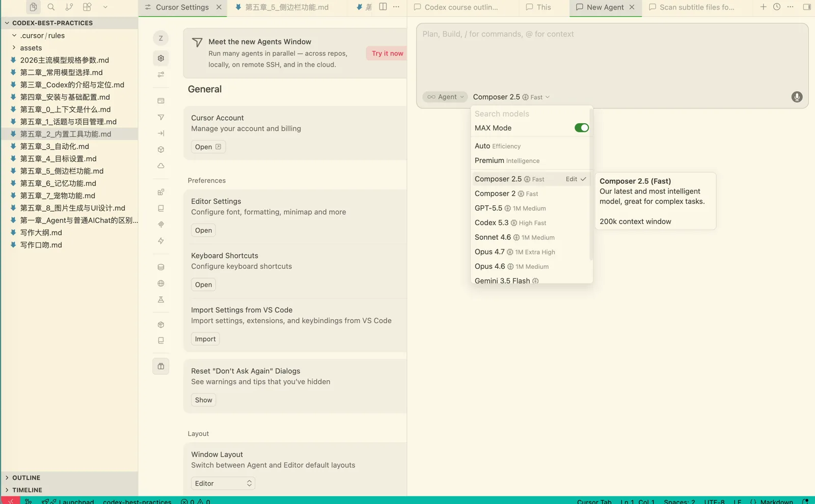The width and height of the screenshot is (815, 504).
Task: Focus the Search models field
Action: pyautogui.click(x=530, y=114)
